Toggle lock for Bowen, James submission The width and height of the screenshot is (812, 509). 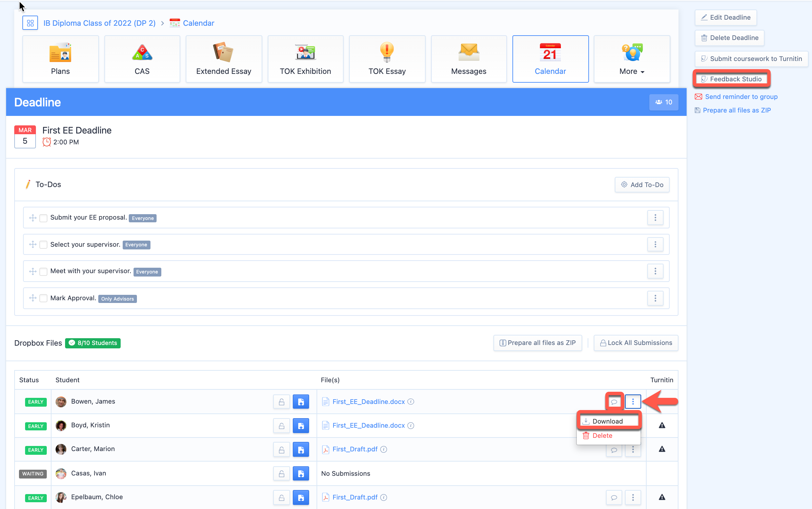coord(282,402)
